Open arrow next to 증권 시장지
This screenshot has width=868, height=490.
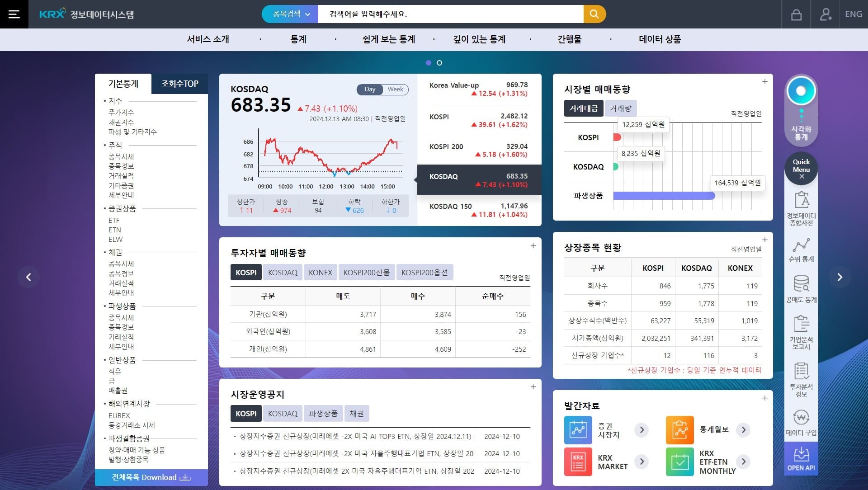[642, 430]
